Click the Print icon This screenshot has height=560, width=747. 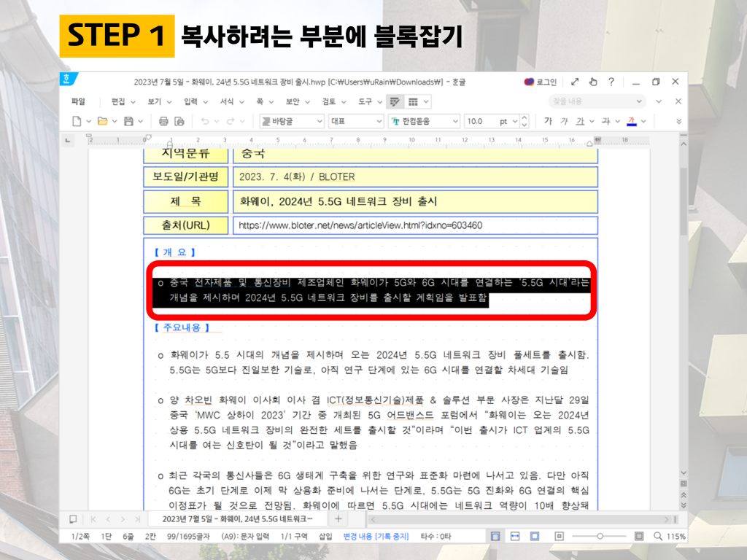163,122
